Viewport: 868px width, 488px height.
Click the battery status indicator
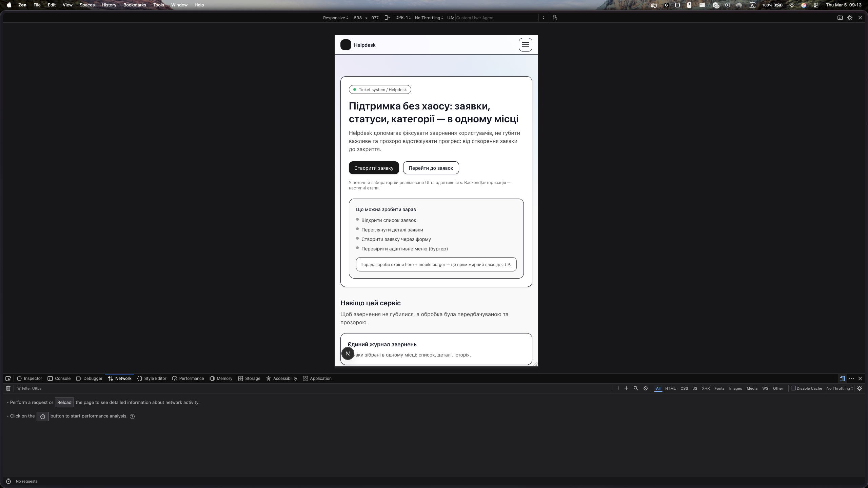(772, 5)
